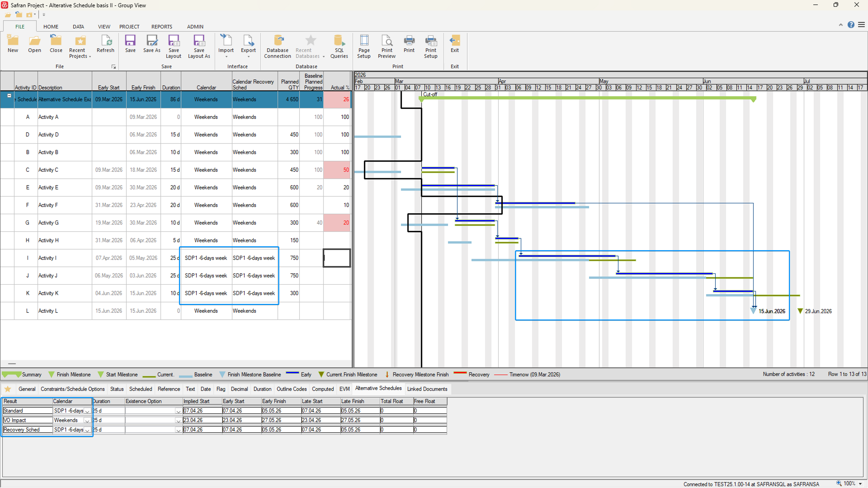Image resolution: width=868 pixels, height=488 pixels.
Task: Click the Export icon
Action: tap(248, 41)
